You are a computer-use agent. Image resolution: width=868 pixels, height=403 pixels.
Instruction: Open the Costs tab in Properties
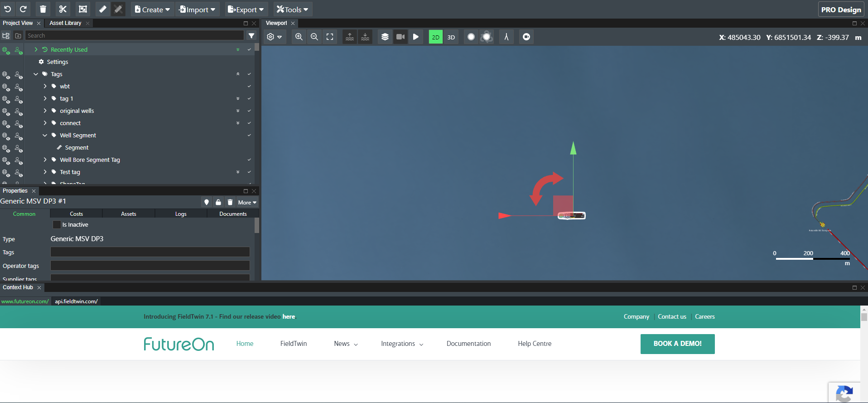[76, 214]
